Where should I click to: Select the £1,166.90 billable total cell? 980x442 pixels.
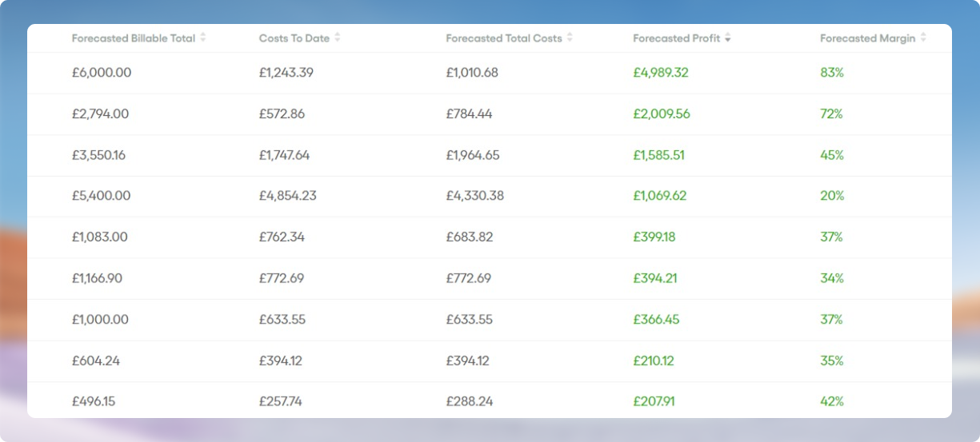(98, 278)
